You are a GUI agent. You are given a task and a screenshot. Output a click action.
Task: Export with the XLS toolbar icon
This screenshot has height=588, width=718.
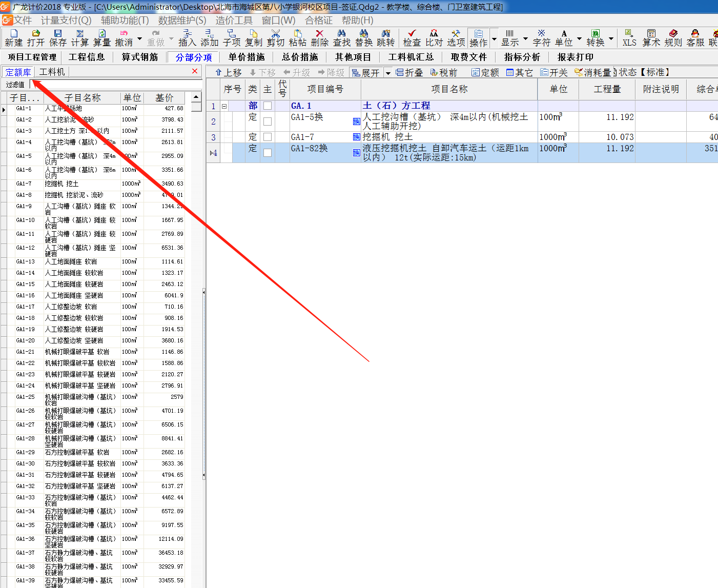tap(629, 38)
